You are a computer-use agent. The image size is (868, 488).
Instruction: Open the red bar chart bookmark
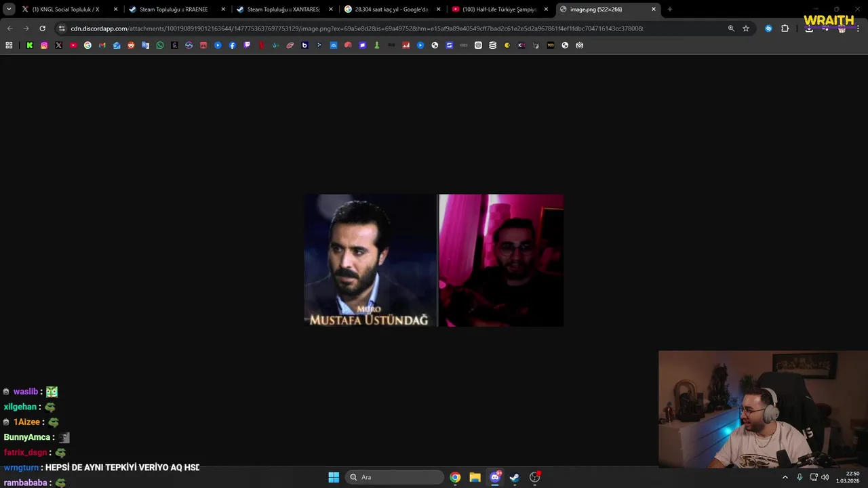click(x=406, y=45)
